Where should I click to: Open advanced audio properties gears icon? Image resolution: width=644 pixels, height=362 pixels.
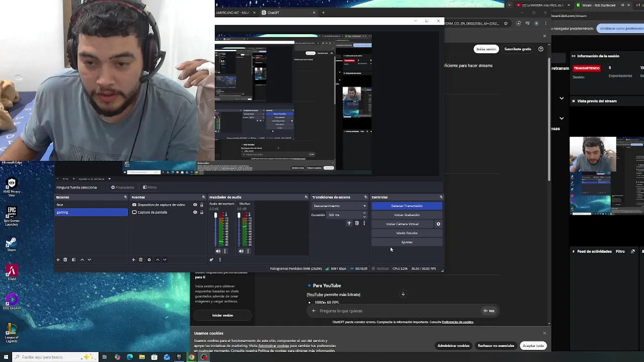pos(211,260)
